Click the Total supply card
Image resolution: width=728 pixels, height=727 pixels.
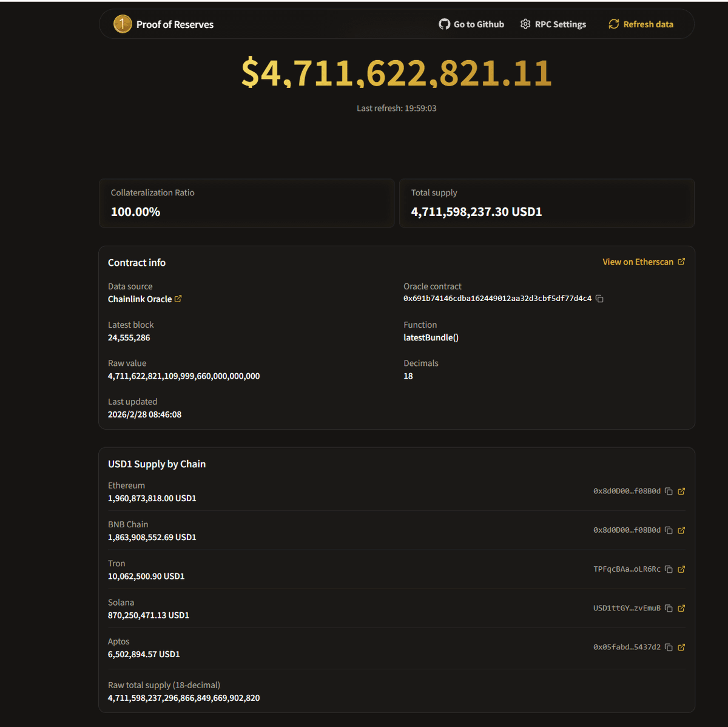(547, 203)
